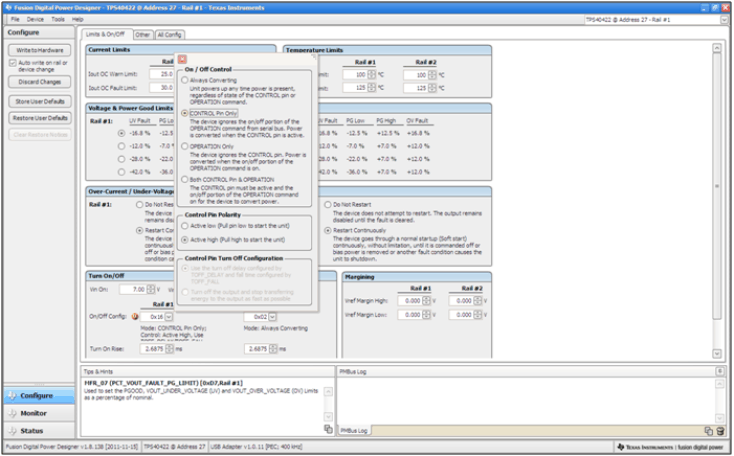Viewport: 734px width, 456px height.
Task: Click Vin On 7.00 stepper arrows
Action: point(151,289)
